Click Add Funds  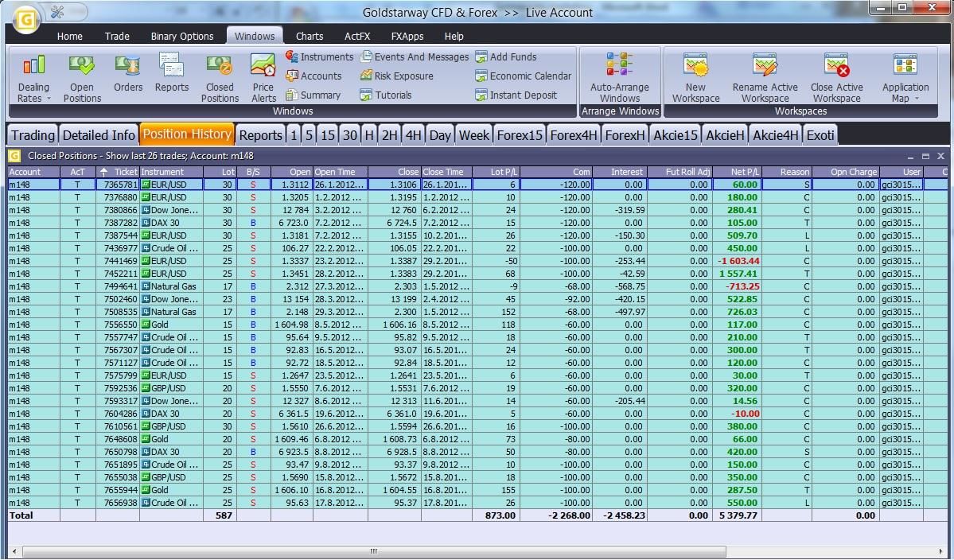pyautogui.click(x=506, y=56)
